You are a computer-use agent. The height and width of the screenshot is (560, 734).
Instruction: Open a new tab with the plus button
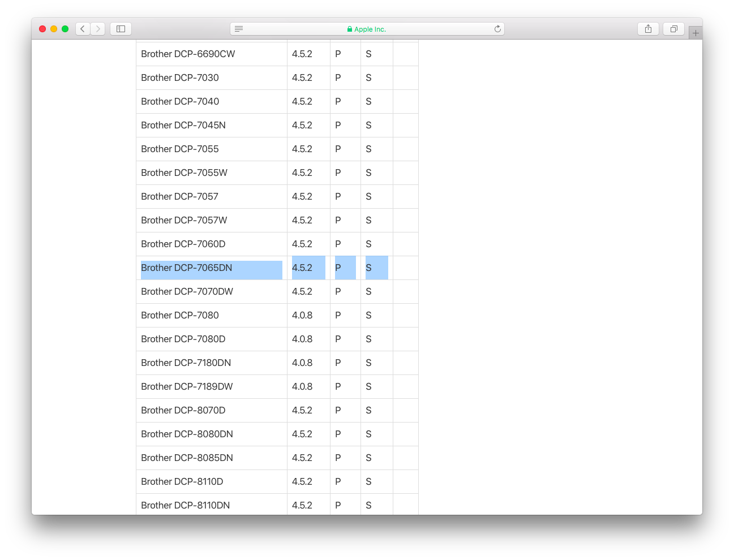pyautogui.click(x=696, y=33)
